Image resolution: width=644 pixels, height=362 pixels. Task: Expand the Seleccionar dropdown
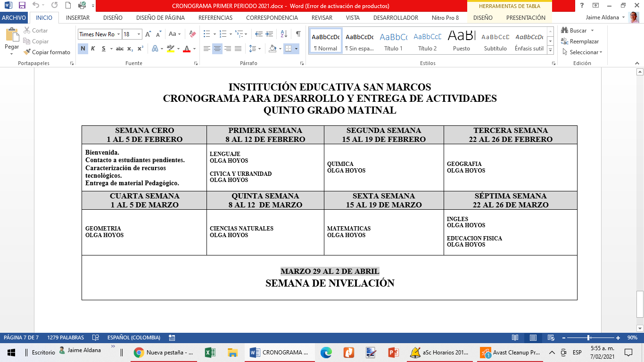click(586, 52)
